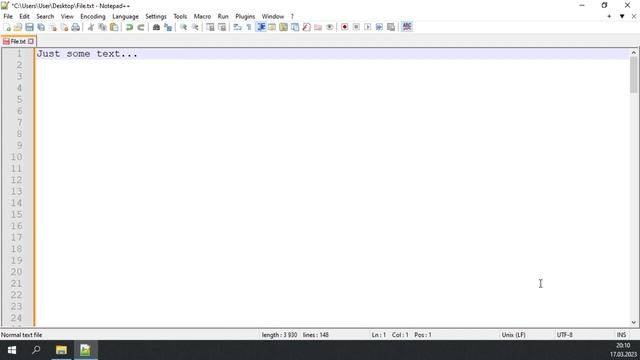Open the Macro menu
Screen dimensions: 640x360
click(x=202, y=16)
